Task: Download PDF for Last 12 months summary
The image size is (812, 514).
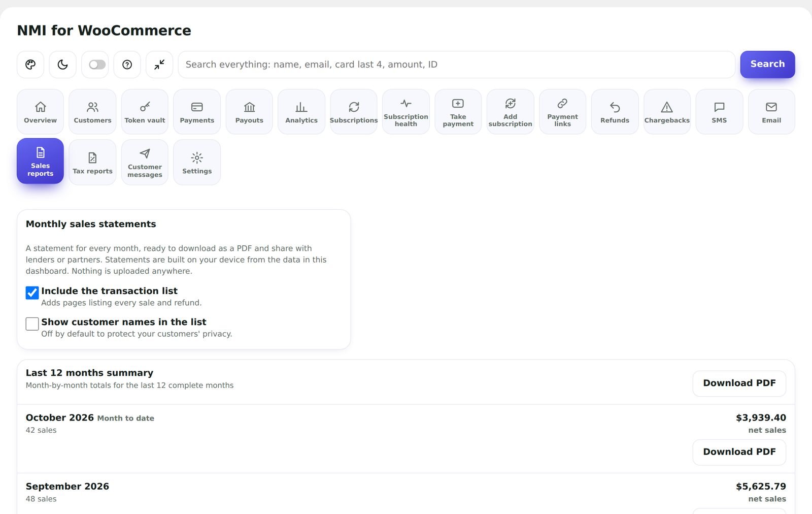Action: click(x=739, y=383)
